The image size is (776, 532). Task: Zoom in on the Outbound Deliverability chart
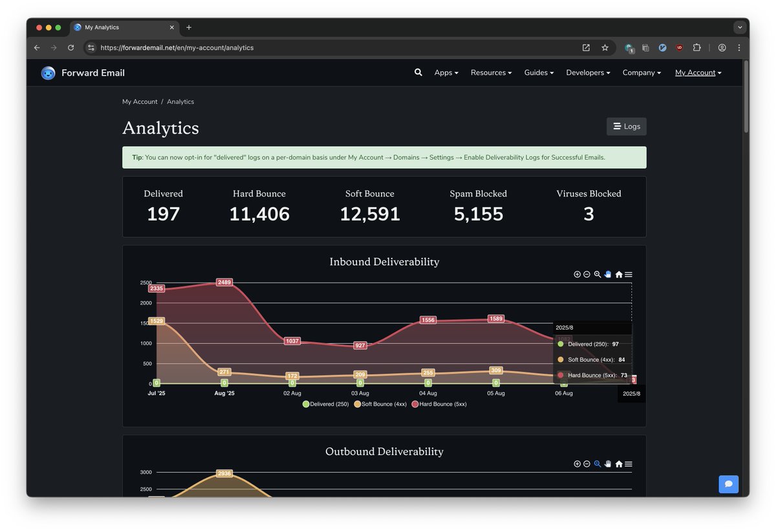pyautogui.click(x=577, y=464)
